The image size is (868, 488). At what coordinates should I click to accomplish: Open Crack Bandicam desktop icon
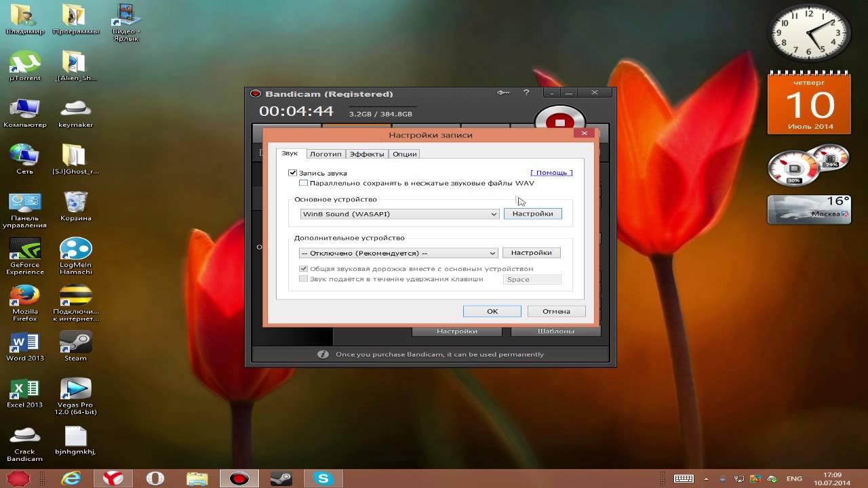(24, 443)
